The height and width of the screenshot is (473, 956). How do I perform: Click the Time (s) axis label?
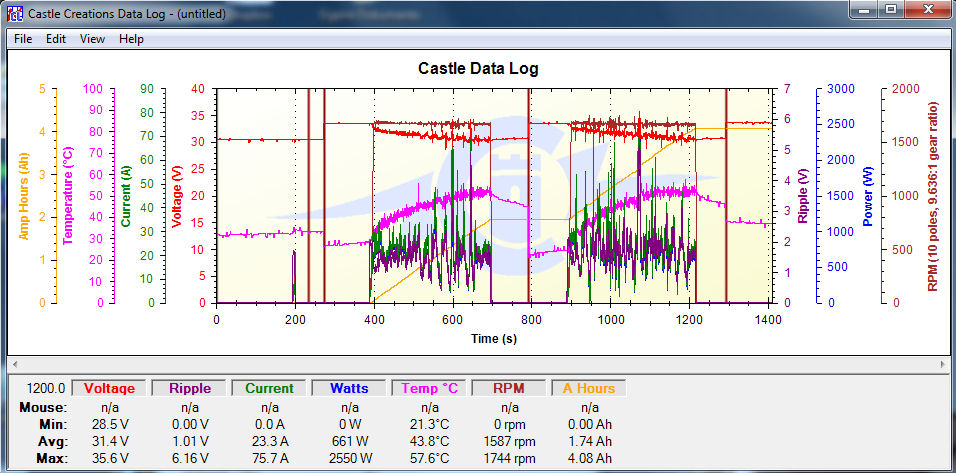[494, 338]
